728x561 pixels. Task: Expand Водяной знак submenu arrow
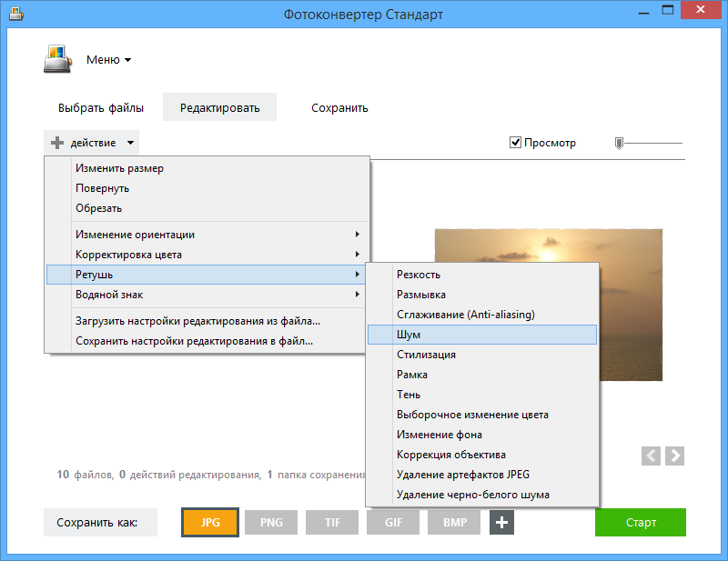(x=357, y=295)
